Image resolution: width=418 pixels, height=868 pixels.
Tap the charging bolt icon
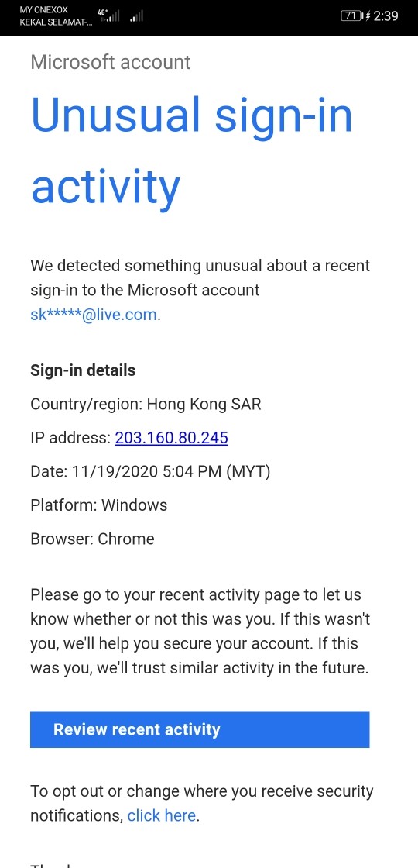pos(368,16)
